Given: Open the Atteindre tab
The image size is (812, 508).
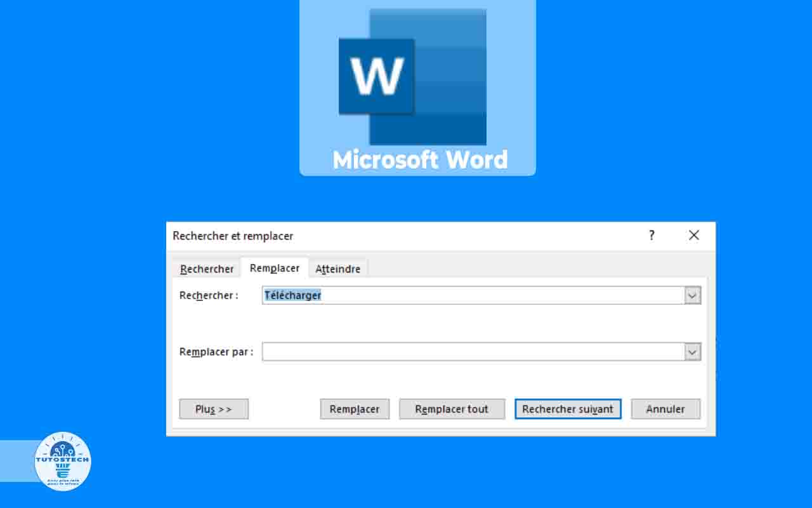Looking at the screenshot, I should [338, 269].
